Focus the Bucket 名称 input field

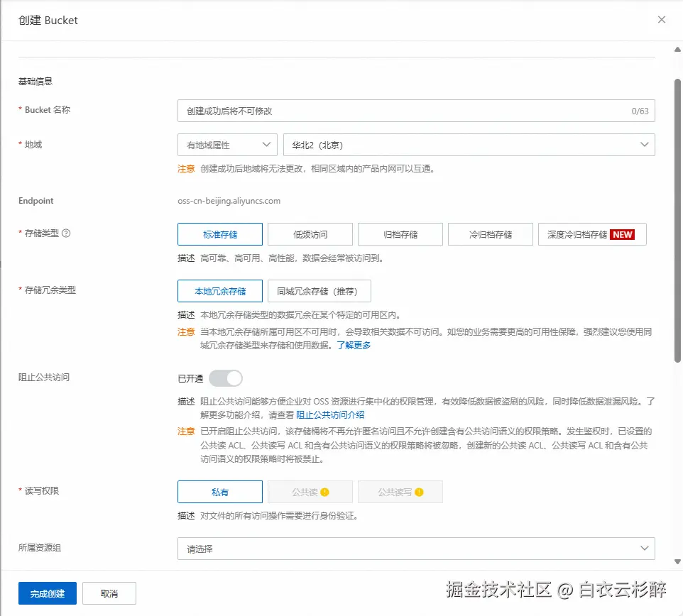click(x=416, y=111)
